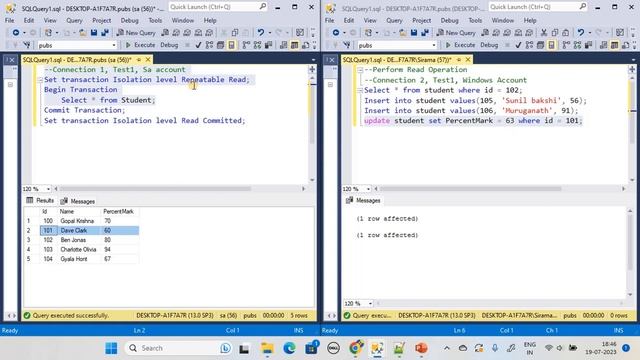This screenshot has width=640, height=360.
Task: Open Query menu in left SSMS window
Action: tap(74, 20)
